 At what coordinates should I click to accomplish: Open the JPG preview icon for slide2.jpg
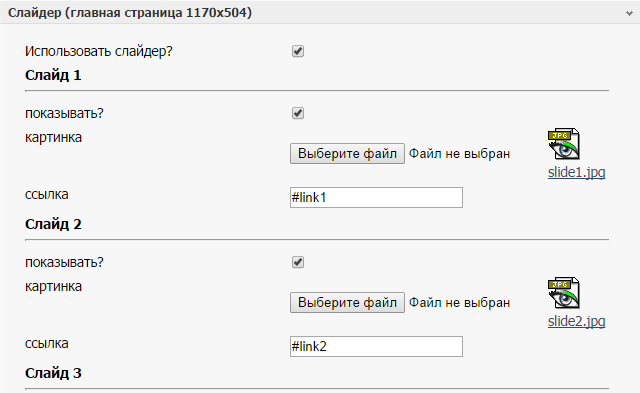click(564, 293)
